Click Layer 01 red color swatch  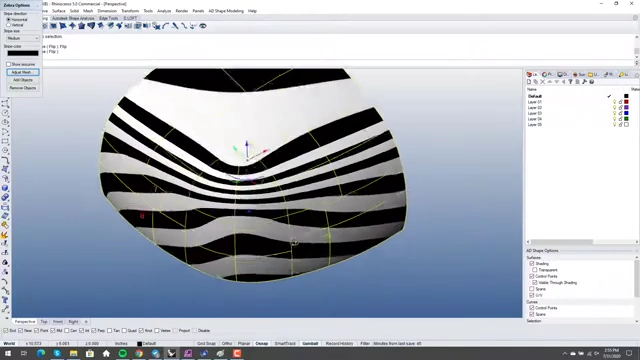626,102
